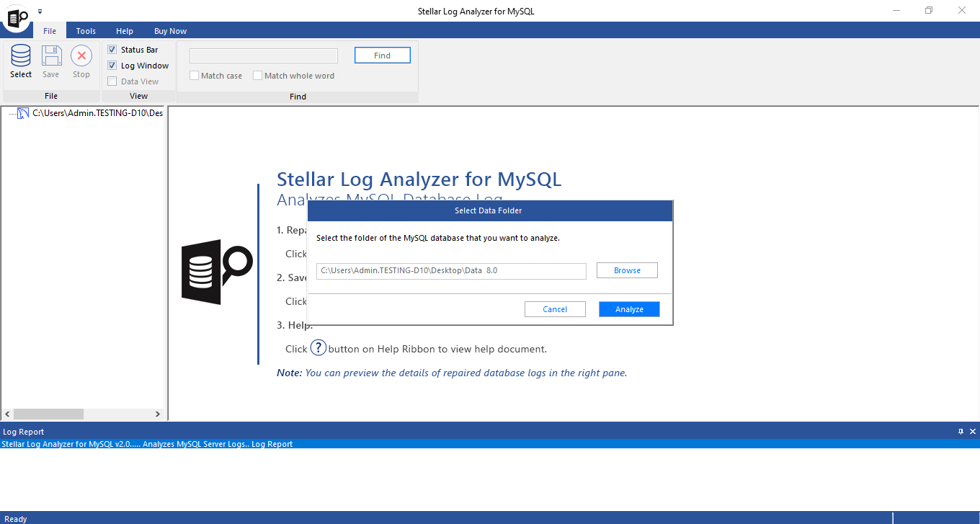Click the Analyze button in the dialog
Screen dimensions: 980x524
pyautogui.click(x=628, y=308)
